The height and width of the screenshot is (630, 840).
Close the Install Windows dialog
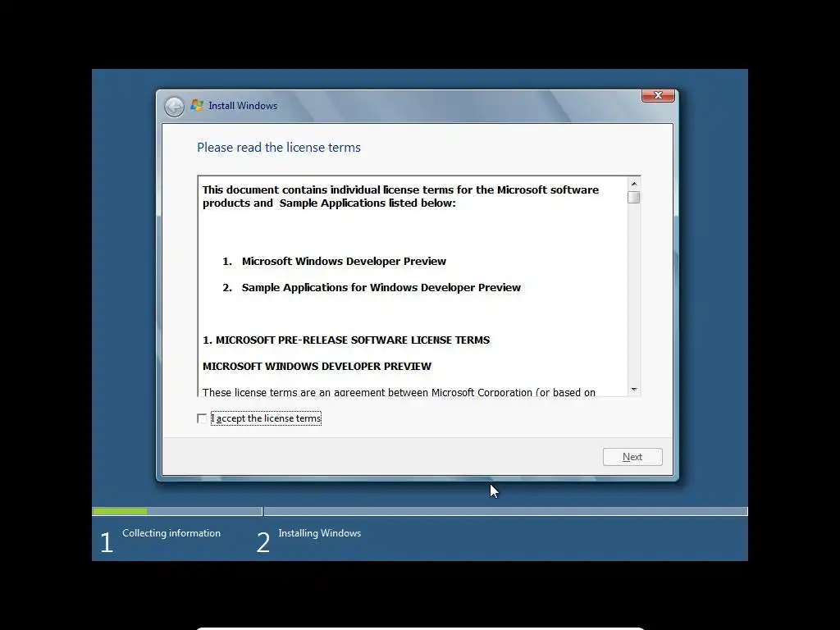pos(658,95)
